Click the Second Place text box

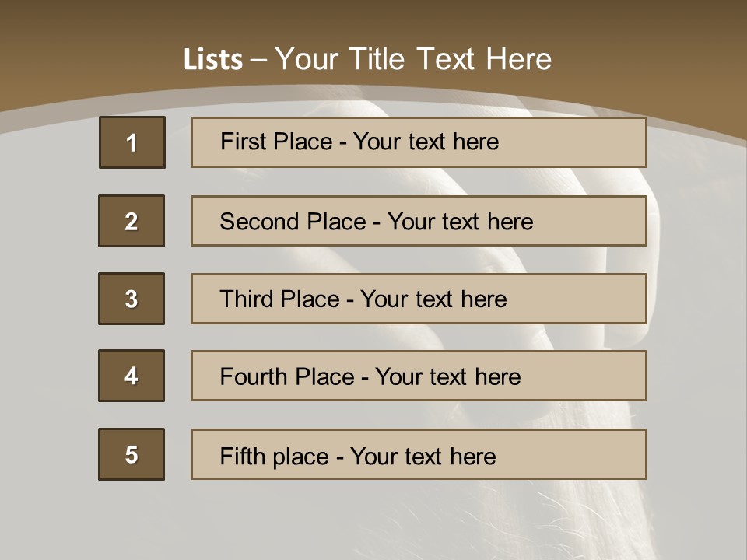419,221
